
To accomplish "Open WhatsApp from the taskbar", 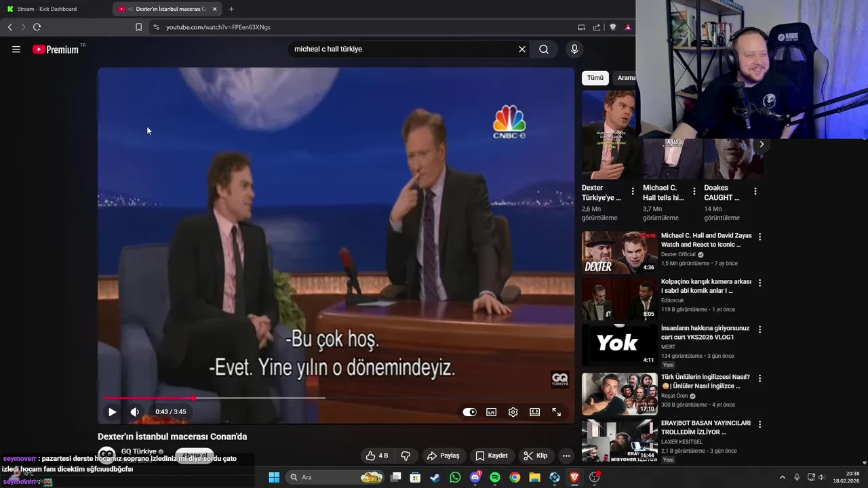I will tap(455, 477).
